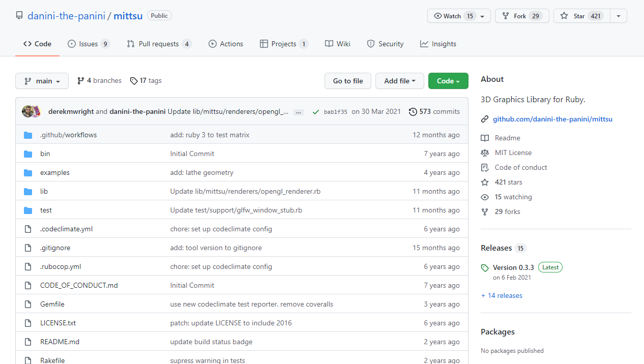Go to the Actions tab
This screenshot has width=644, height=364.
tap(226, 44)
